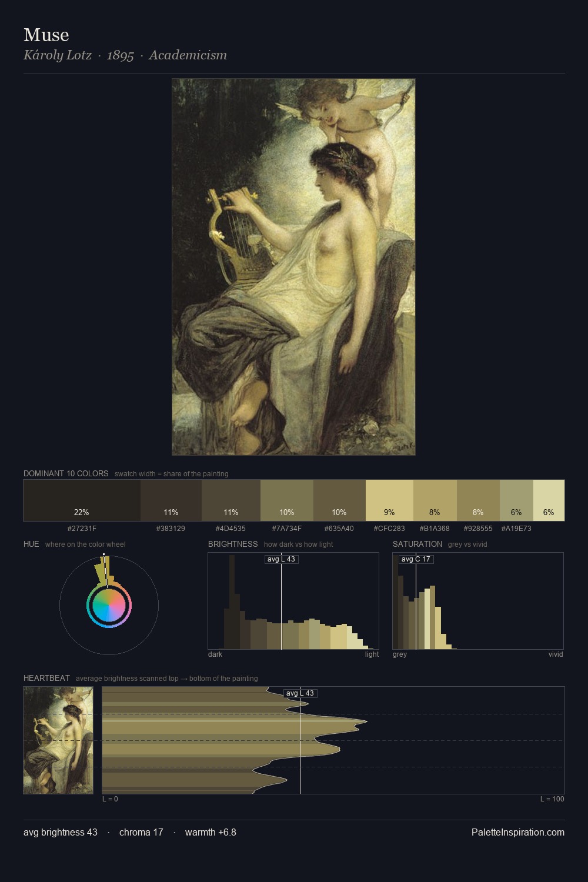
Task: Click the BRIGHTNESS section heading
Action: 233,544
